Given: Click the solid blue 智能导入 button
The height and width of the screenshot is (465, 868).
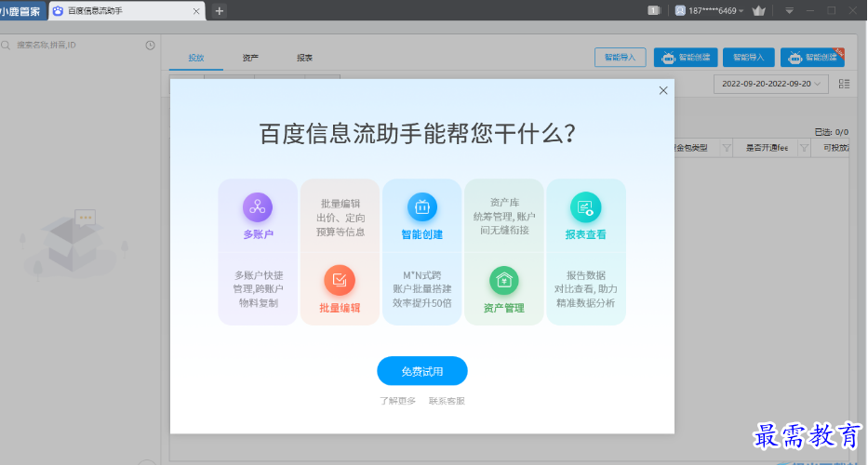Looking at the screenshot, I should tap(748, 57).
